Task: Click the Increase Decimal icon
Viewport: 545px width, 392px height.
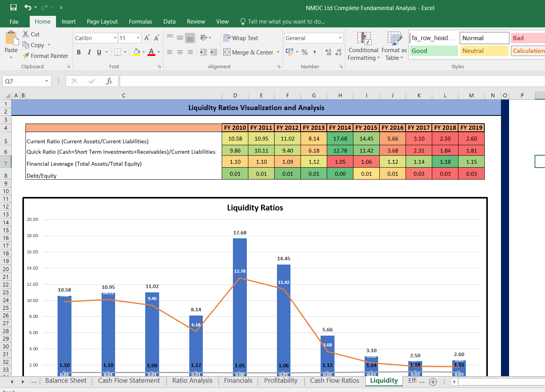Action: (328, 52)
